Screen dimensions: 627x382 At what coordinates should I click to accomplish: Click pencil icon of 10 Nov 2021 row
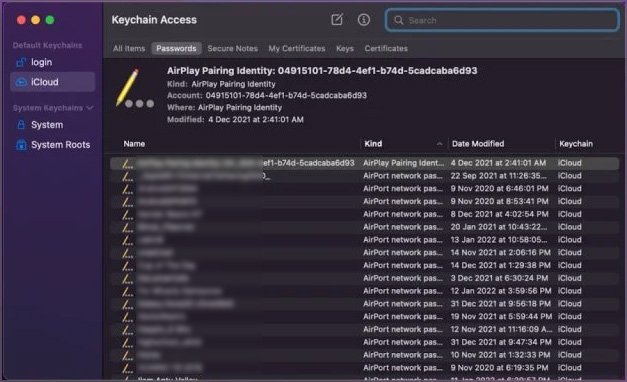tap(127, 355)
